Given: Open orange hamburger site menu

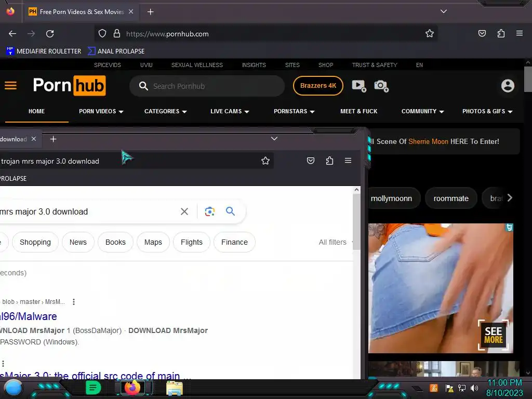Looking at the screenshot, I should point(10,86).
